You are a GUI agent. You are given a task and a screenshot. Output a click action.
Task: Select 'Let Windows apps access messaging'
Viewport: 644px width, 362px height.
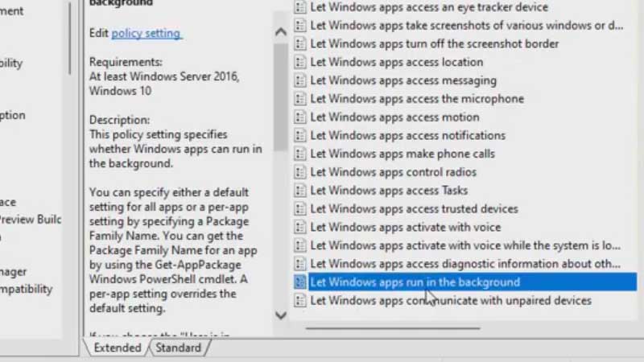pos(403,80)
